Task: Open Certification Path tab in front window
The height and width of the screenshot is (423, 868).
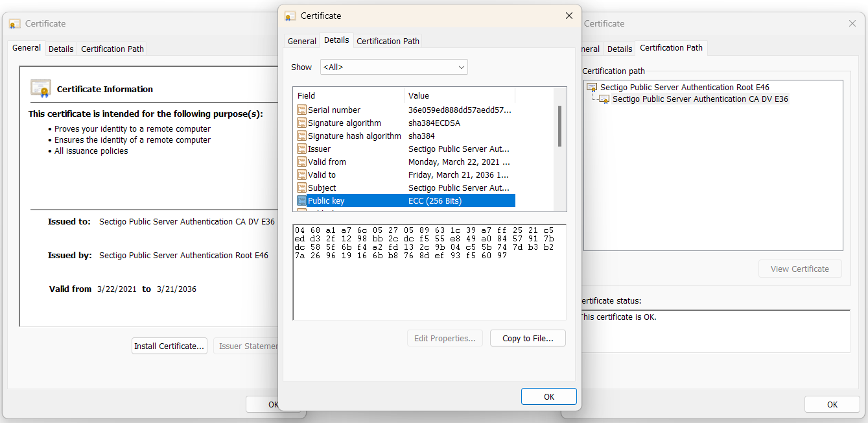Action: [x=388, y=41]
